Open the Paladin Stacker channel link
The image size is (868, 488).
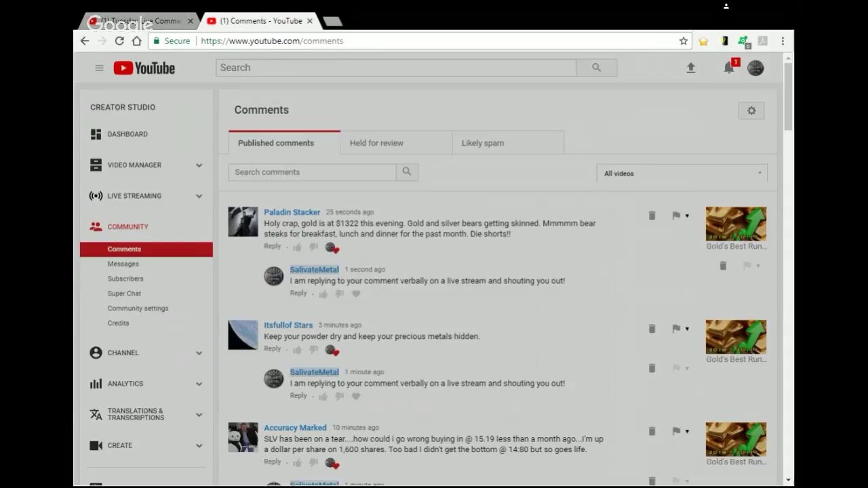coord(292,212)
